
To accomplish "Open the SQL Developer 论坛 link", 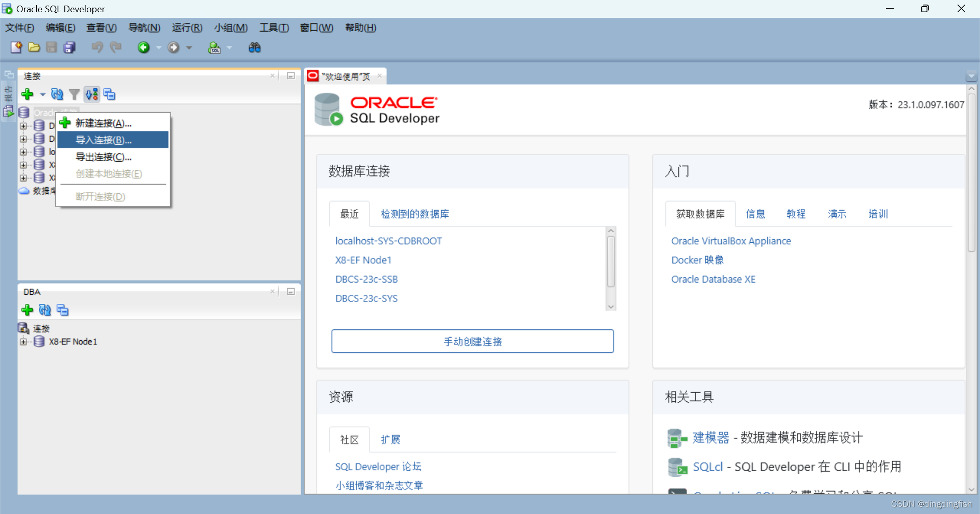I will tap(378, 467).
